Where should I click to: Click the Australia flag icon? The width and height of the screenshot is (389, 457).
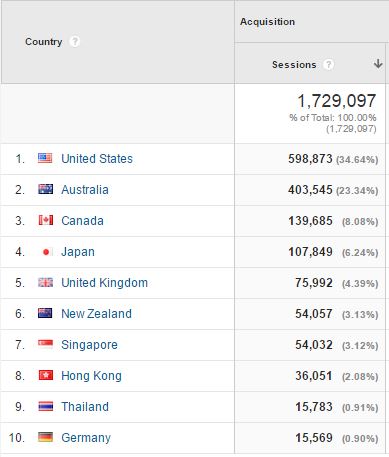tap(45, 189)
